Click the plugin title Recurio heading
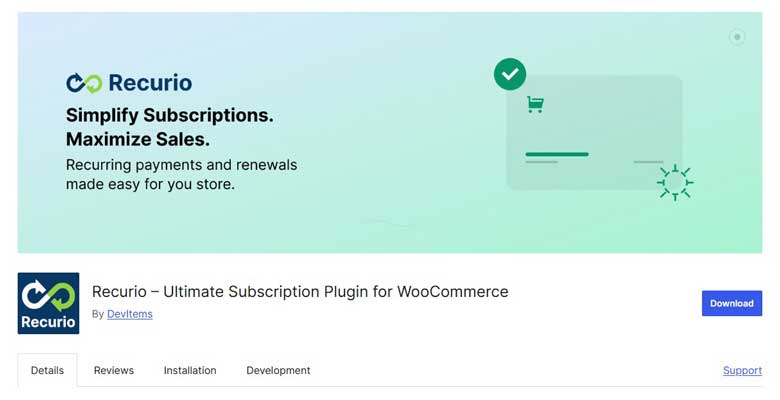 (300, 292)
